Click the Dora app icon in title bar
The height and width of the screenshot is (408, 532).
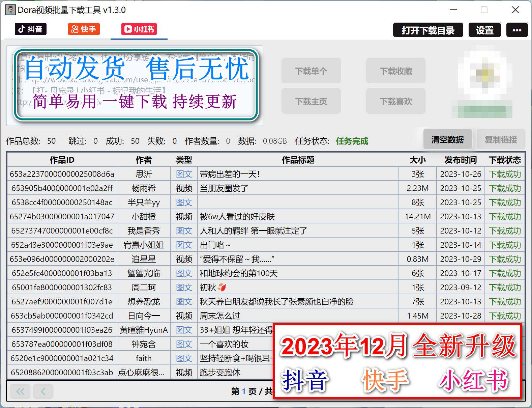(x=10, y=10)
